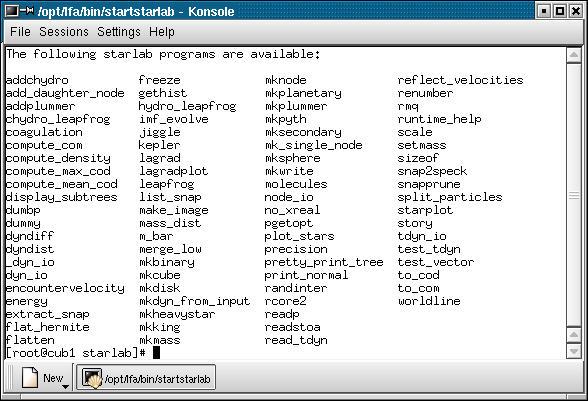
Task: Select the /opt/lfa/bin/startstarlab session tab
Action: 146,378
